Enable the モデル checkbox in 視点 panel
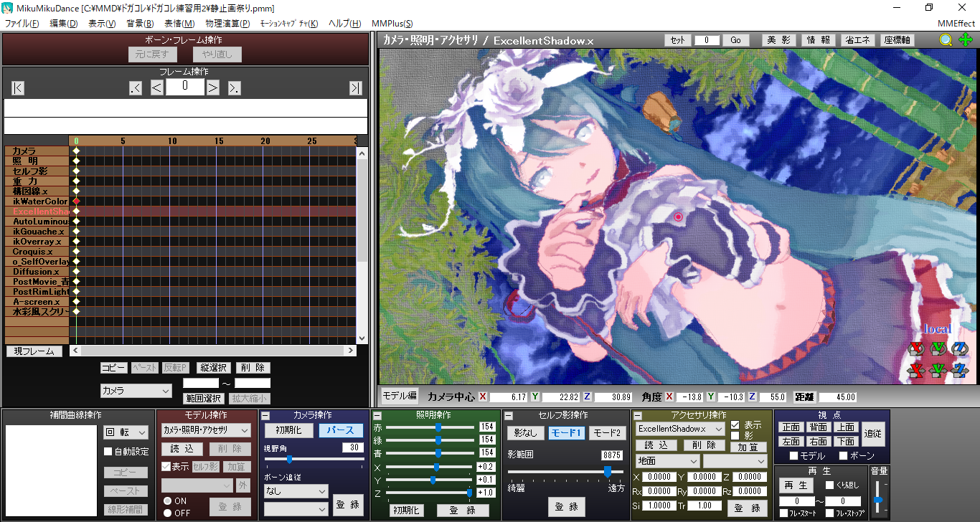 tap(793, 455)
